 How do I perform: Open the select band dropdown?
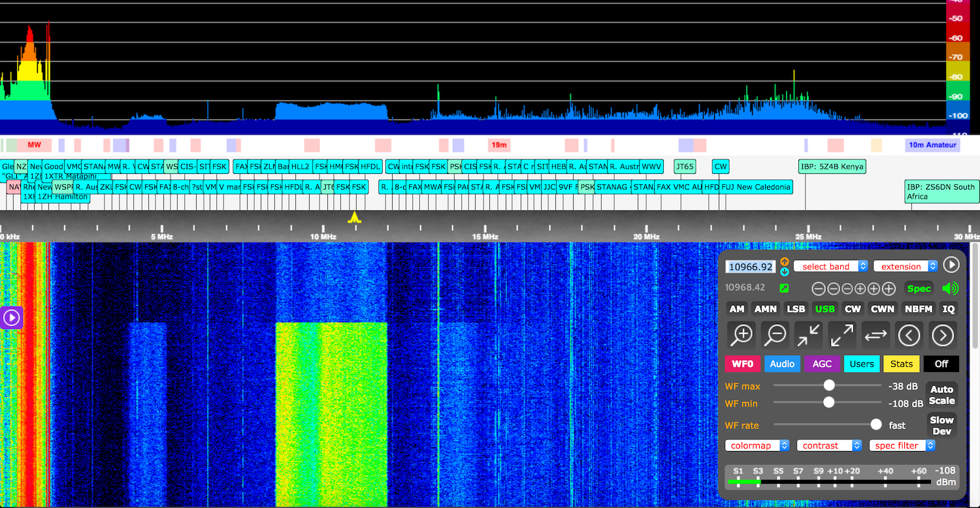click(830, 266)
